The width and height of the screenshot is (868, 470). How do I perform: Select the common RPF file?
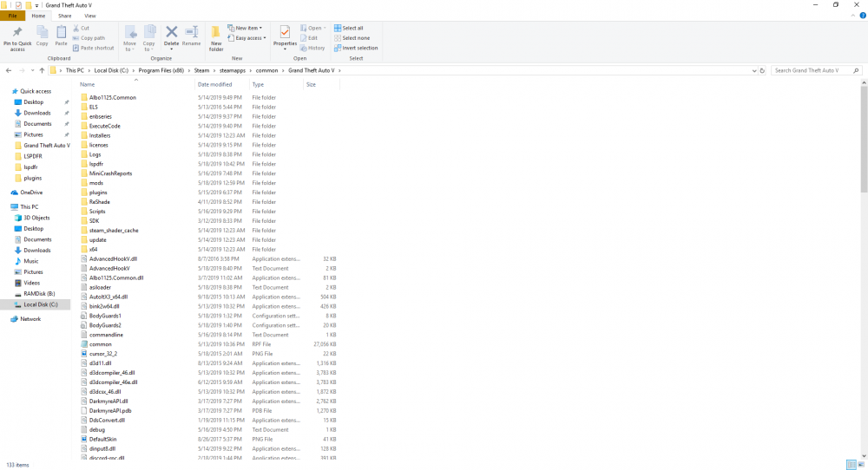point(100,344)
